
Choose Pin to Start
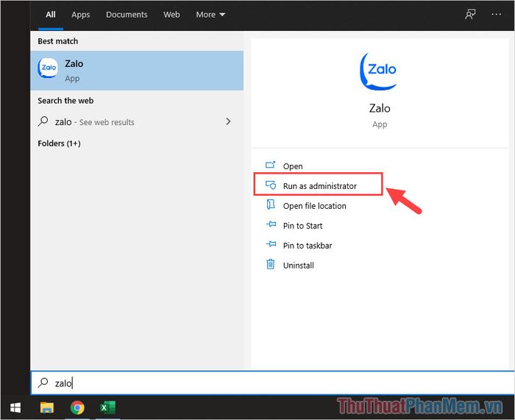pos(302,226)
